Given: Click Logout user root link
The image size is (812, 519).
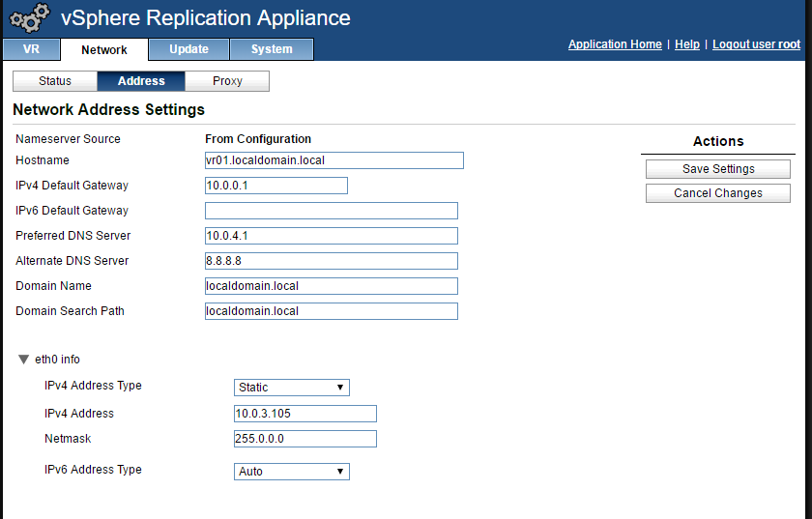Looking at the screenshot, I should coord(756,44).
